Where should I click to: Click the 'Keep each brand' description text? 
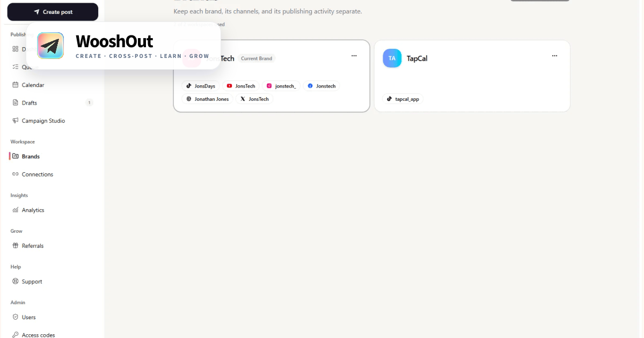coord(268,11)
